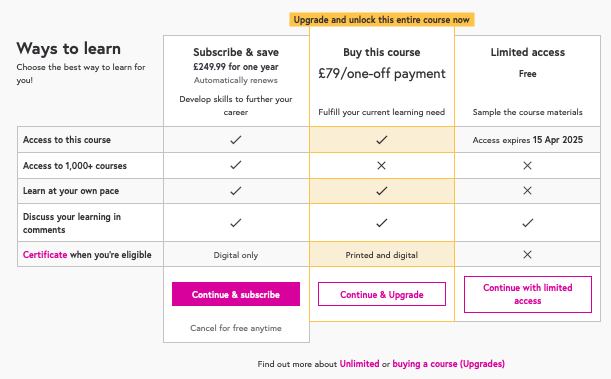
Task: Click the Printed and digital cell
Action: (381, 255)
